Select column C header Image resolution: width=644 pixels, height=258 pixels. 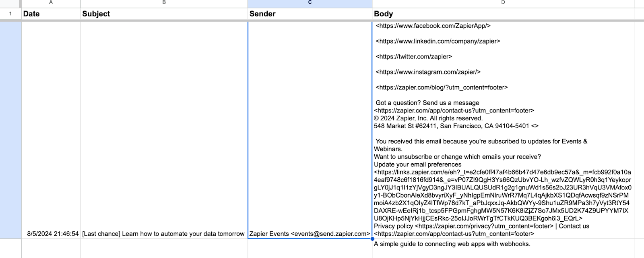[310, 3]
